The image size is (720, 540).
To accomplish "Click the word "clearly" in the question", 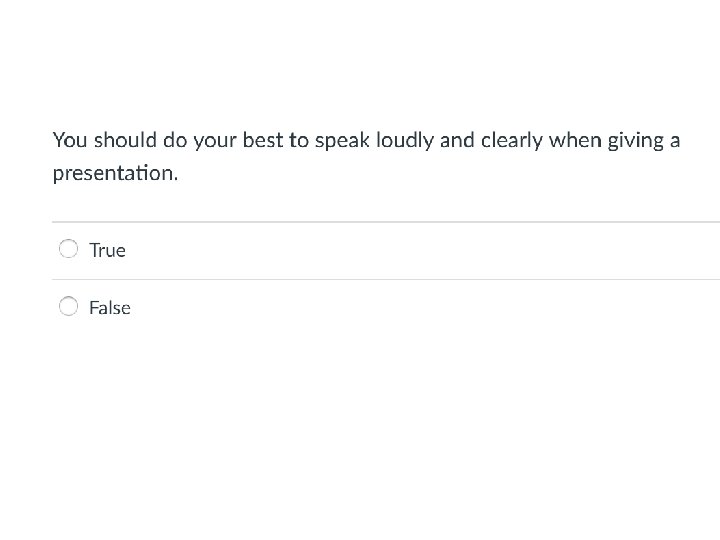I will 512,140.
